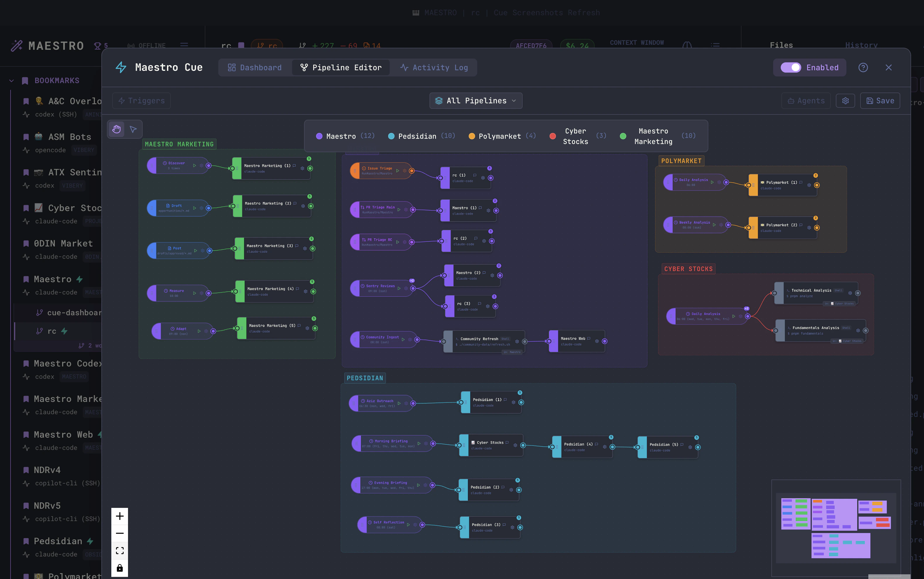Open the Cue help icon
This screenshot has height=579, width=924.
(x=863, y=68)
